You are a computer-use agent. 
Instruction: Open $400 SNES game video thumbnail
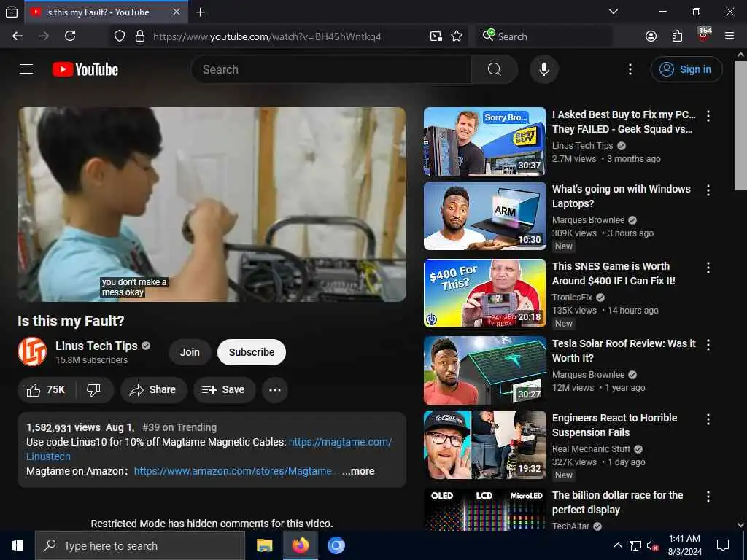click(485, 293)
